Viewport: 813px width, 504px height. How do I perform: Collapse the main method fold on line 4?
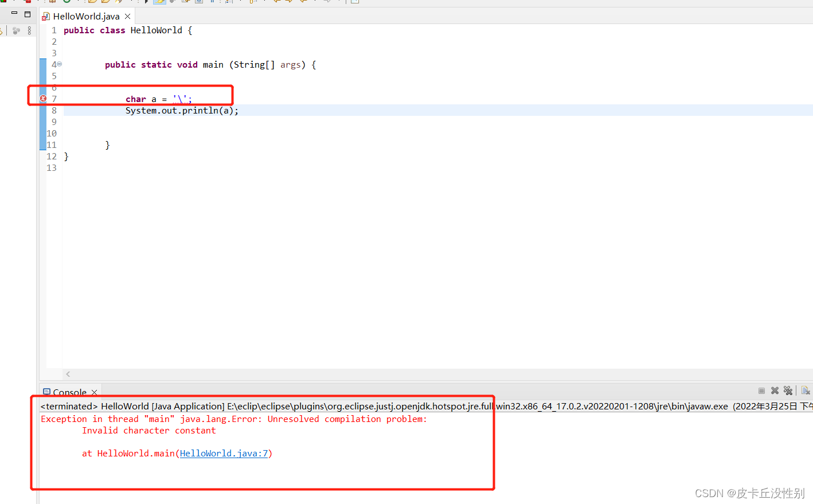60,64
